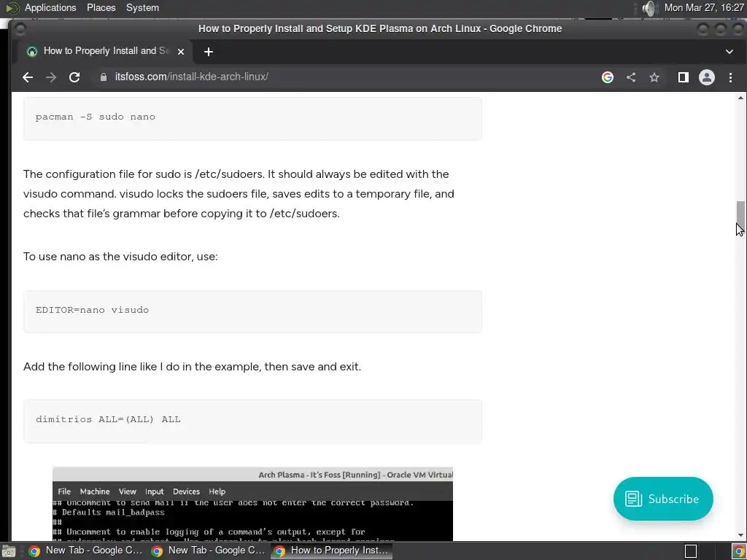Click the address bar URL field
The height and width of the screenshot is (560, 747).
point(343,77)
